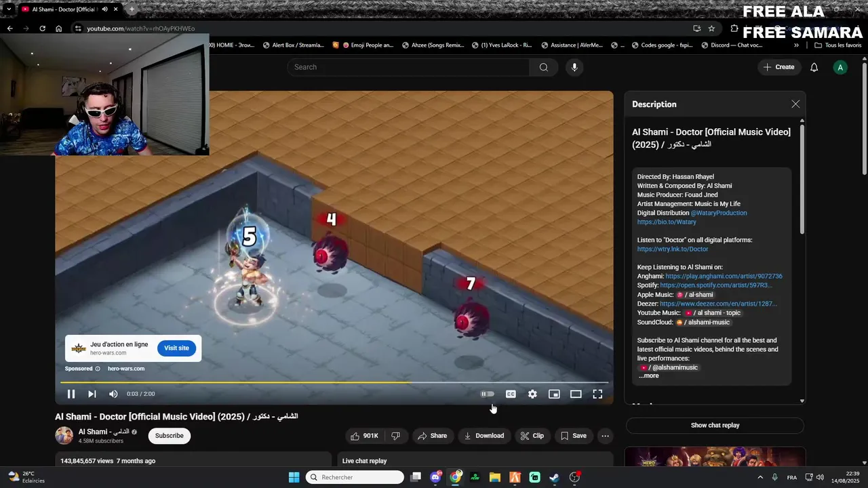Image resolution: width=868 pixels, height=488 pixels.
Task: Select the Al Shami - Doctor tab
Action: (x=65, y=9)
